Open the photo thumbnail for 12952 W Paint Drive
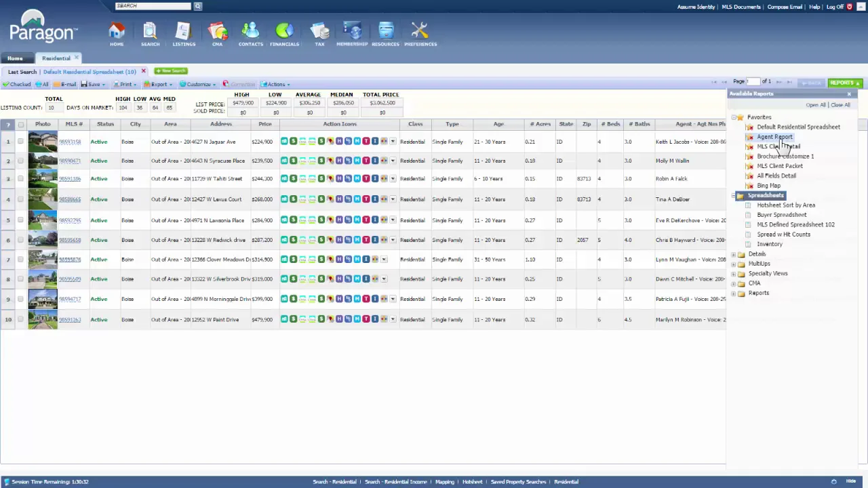This screenshot has width=868, height=488. point(43,319)
